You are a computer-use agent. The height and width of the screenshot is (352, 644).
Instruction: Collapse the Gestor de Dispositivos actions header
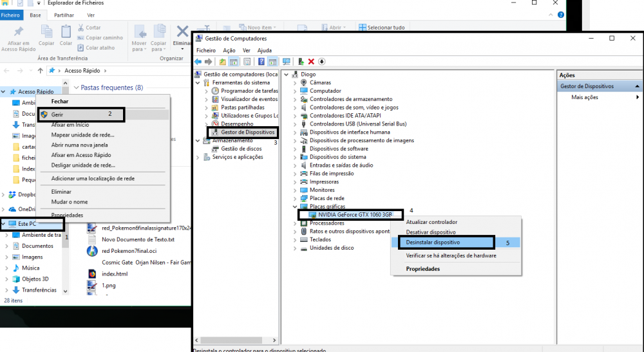click(637, 86)
